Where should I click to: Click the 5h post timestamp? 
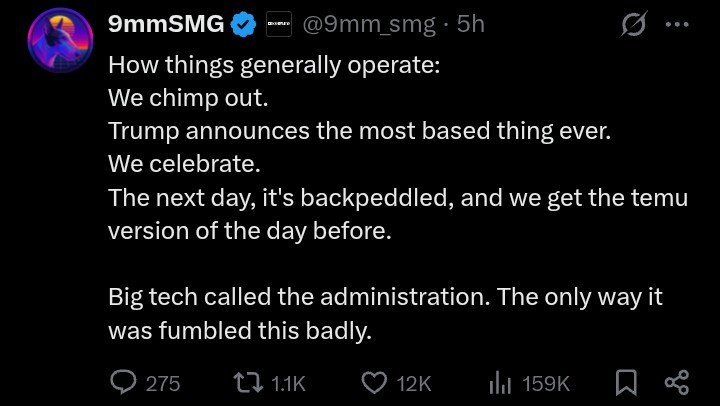(471, 24)
